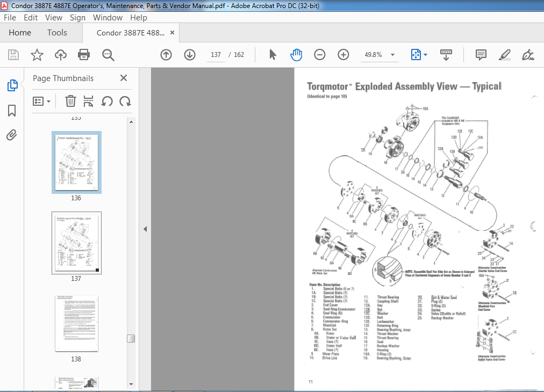Click the scrolling mode read icon
544x392 pixels.
(x=446, y=55)
